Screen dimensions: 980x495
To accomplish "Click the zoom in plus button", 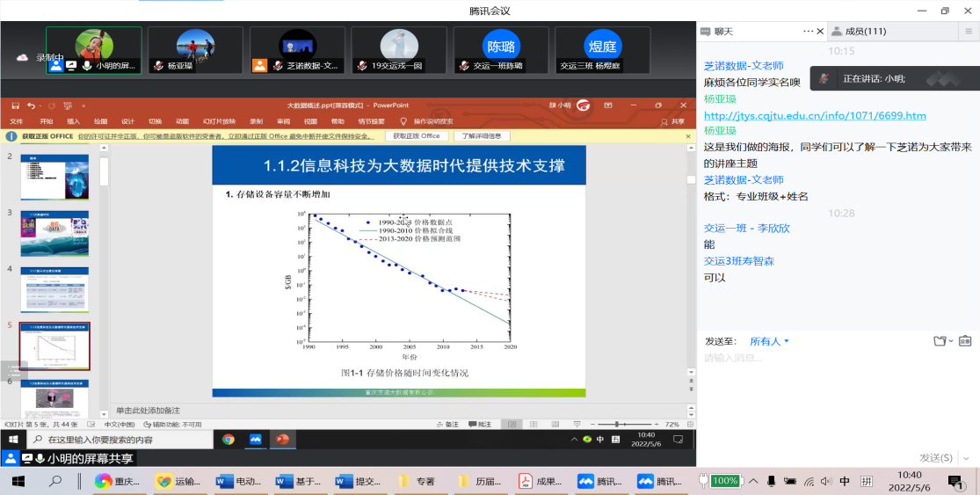I will coord(657,425).
